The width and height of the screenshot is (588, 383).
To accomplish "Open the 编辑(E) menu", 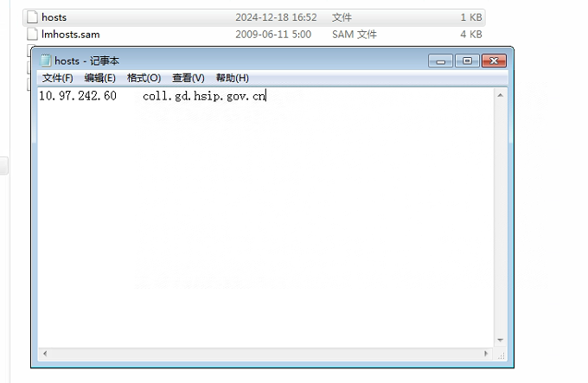I will (x=99, y=78).
